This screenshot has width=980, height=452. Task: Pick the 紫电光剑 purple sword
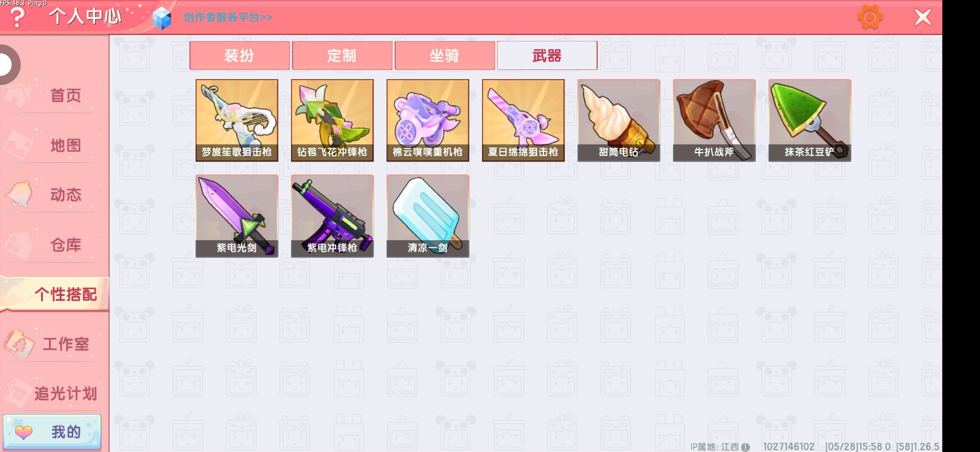[237, 216]
